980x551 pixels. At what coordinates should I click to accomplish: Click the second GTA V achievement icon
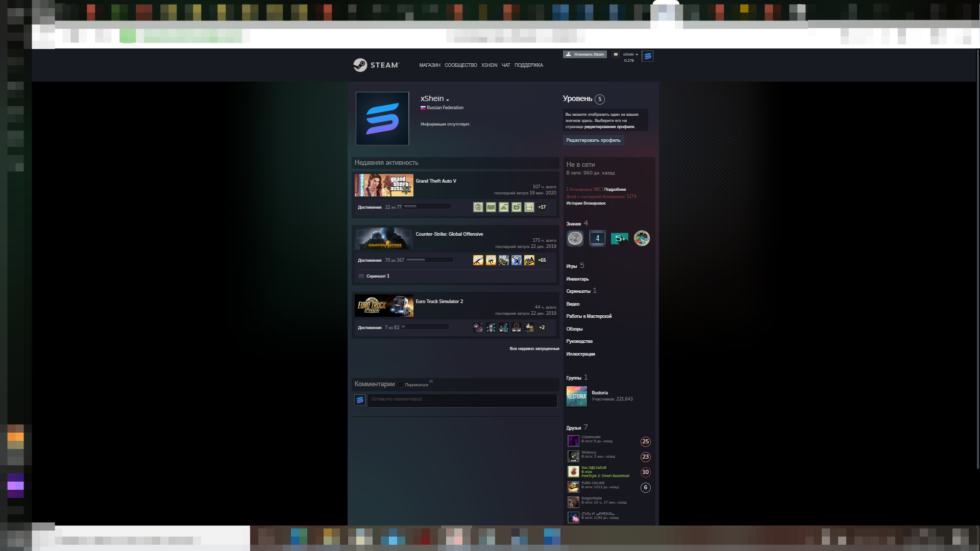pos(491,207)
